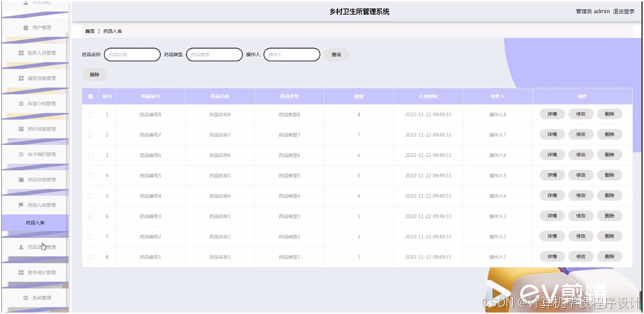Select the 药品入库 submenu item
Screen dimensions: 644x314
35,224
